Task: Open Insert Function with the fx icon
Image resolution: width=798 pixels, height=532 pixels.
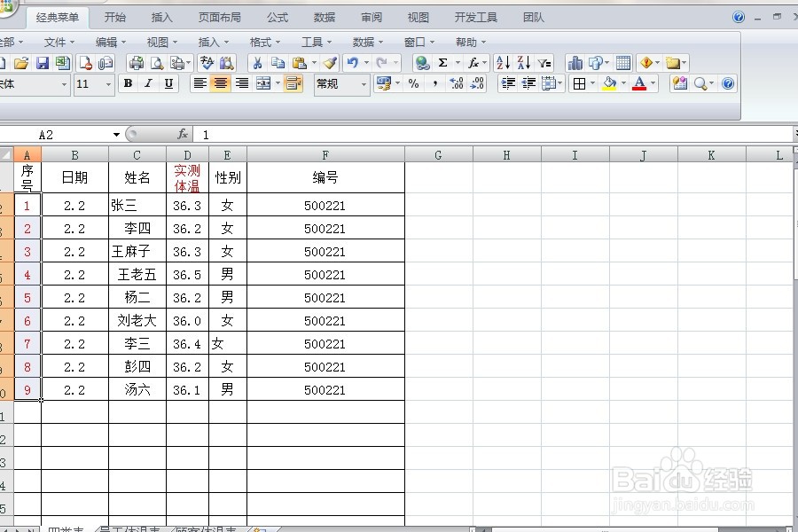Action: (x=472, y=62)
